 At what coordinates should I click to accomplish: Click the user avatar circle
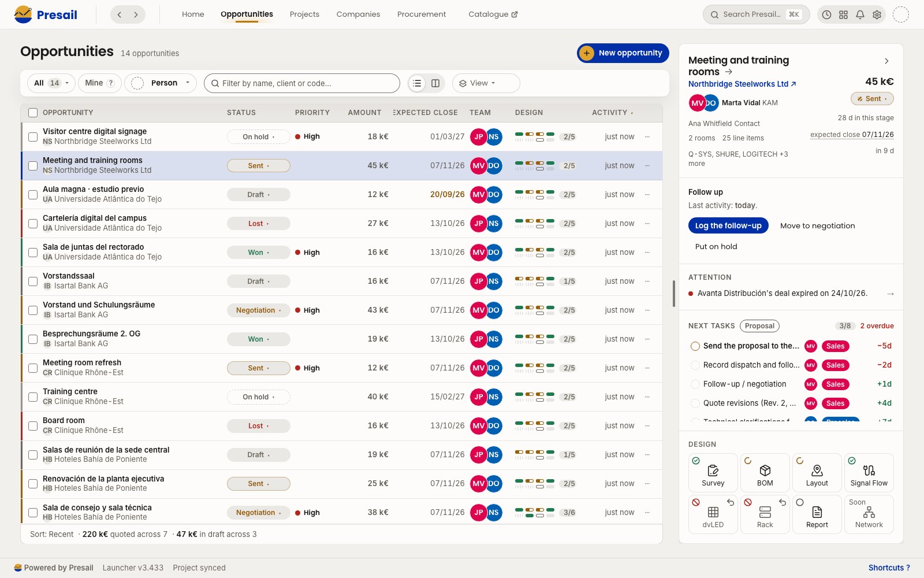point(901,14)
